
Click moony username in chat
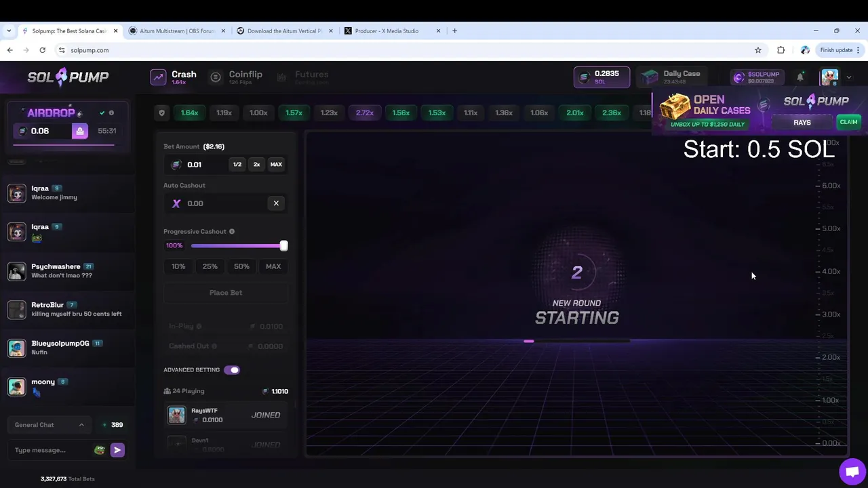click(x=43, y=382)
